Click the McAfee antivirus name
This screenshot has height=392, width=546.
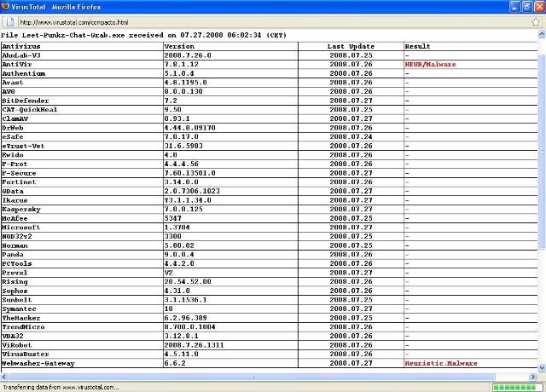[x=15, y=218]
